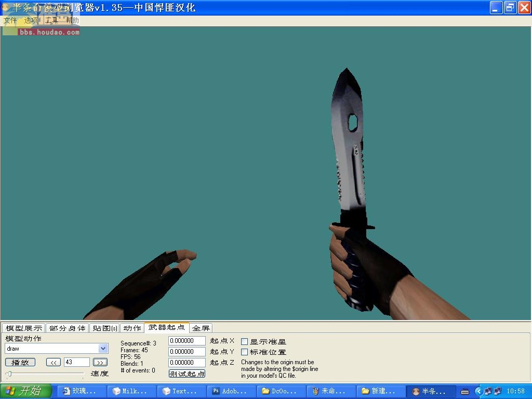Enable the 显示准星 crosshair checkbox

[244, 341]
